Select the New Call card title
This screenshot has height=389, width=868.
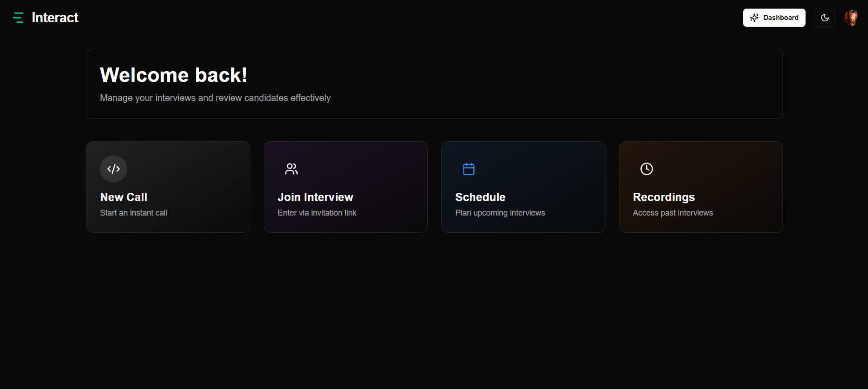(124, 197)
